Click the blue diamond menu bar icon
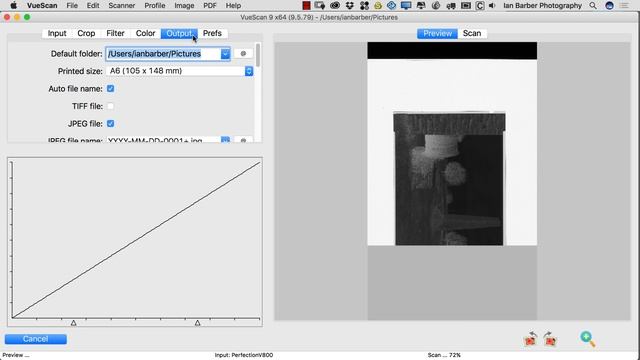Image resolution: width=640 pixels, height=360 pixels. tap(391, 6)
